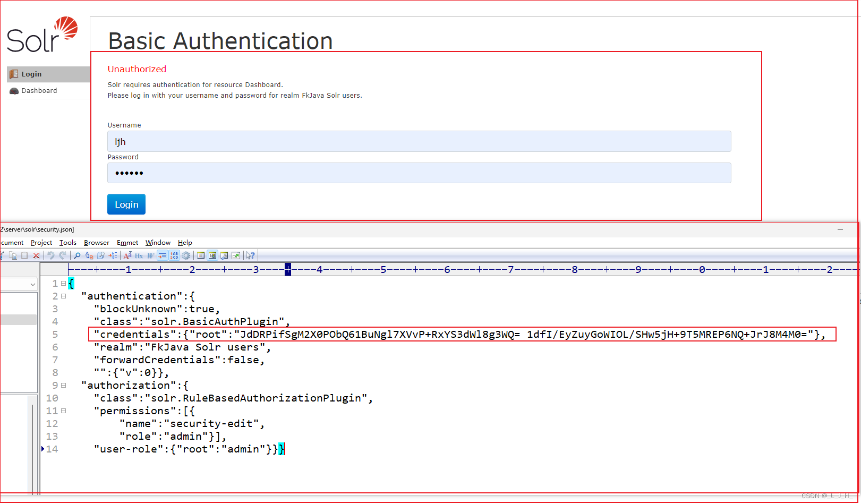The image size is (861, 504).
Task: Click the Solr logo
Action: (42, 35)
